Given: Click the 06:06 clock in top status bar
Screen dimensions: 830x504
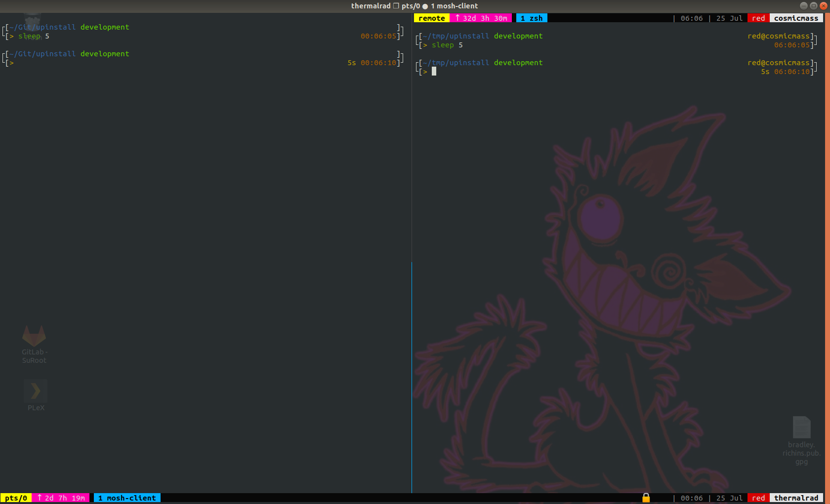Looking at the screenshot, I should pyautogui.click(x=691, y=18).
